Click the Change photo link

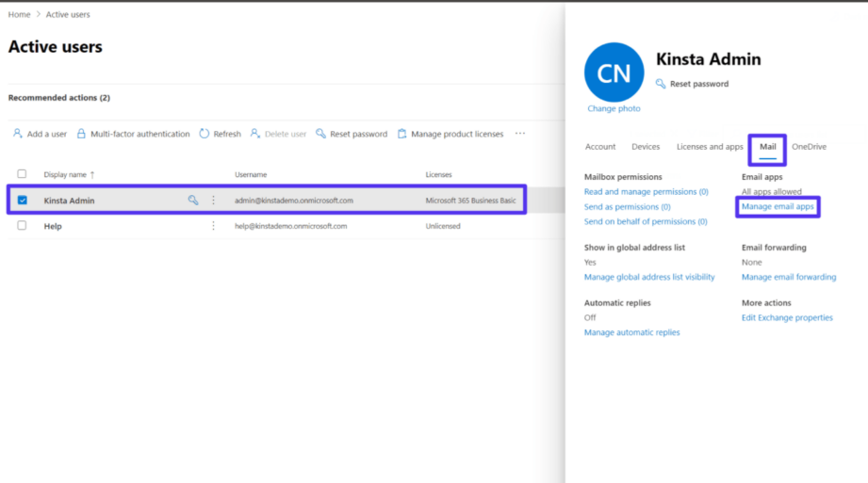[614, 108]
